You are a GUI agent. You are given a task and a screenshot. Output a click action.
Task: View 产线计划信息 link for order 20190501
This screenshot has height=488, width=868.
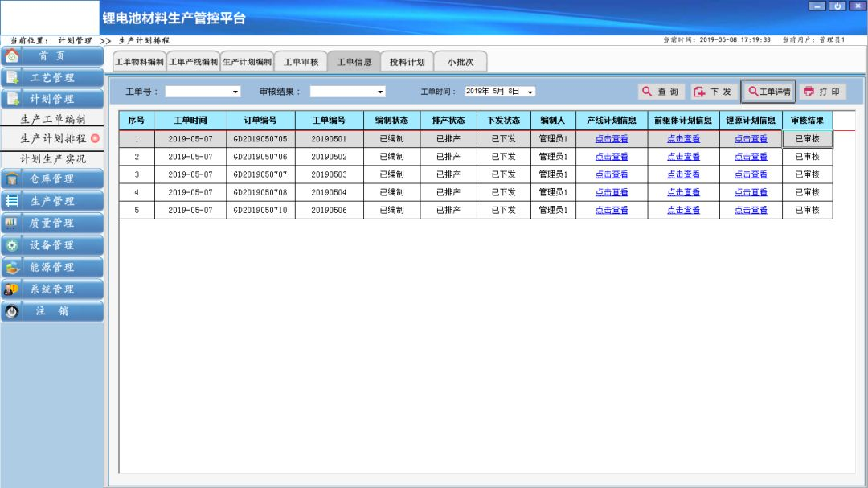click(612, 139)
